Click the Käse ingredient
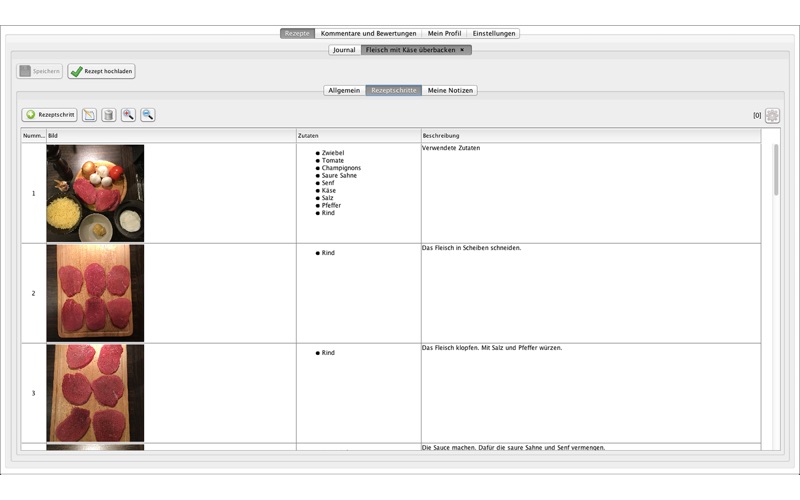 coord(329,190)
